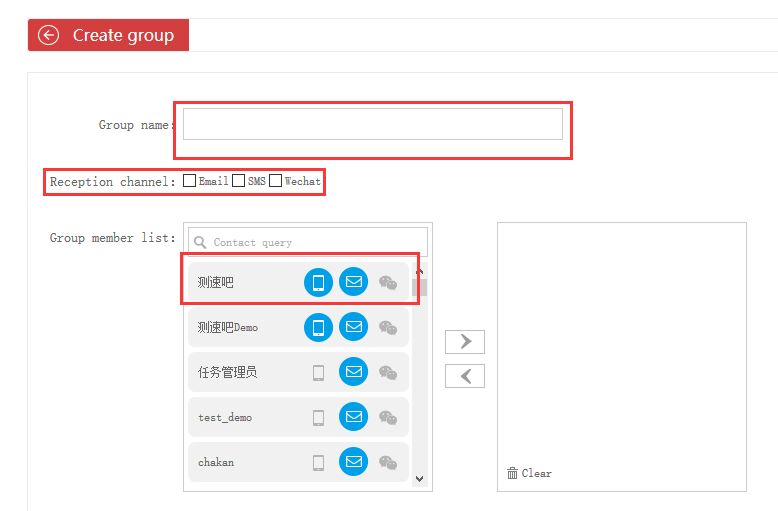Image resolution: width=778 pixels, height=511 pixels.
Task: Remove selected member with left arrow button
Action: [464, 376]
